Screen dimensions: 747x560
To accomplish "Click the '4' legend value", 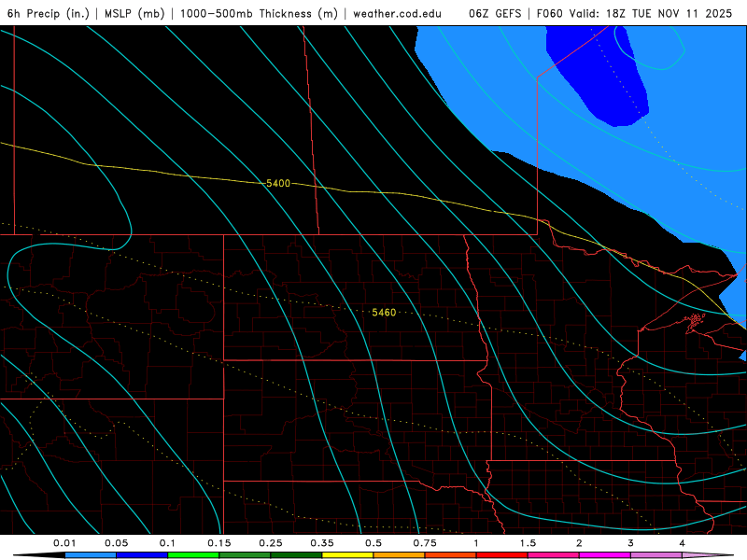I will click(x=683, y=543).
